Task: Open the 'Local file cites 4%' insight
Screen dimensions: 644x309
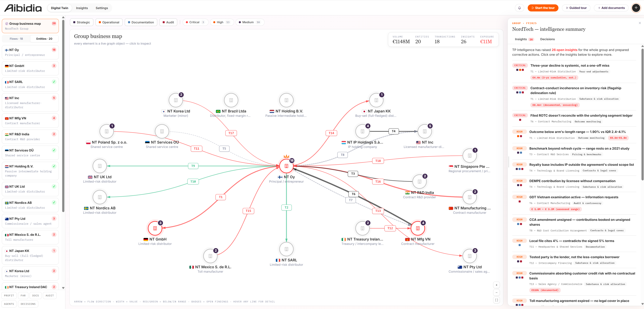Action: coord(574,244)
